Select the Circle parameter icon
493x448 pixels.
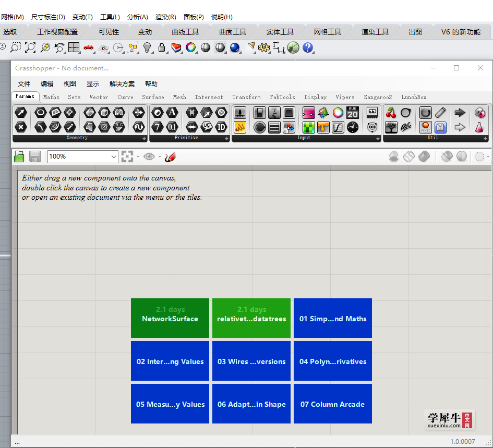click(41, 113)
